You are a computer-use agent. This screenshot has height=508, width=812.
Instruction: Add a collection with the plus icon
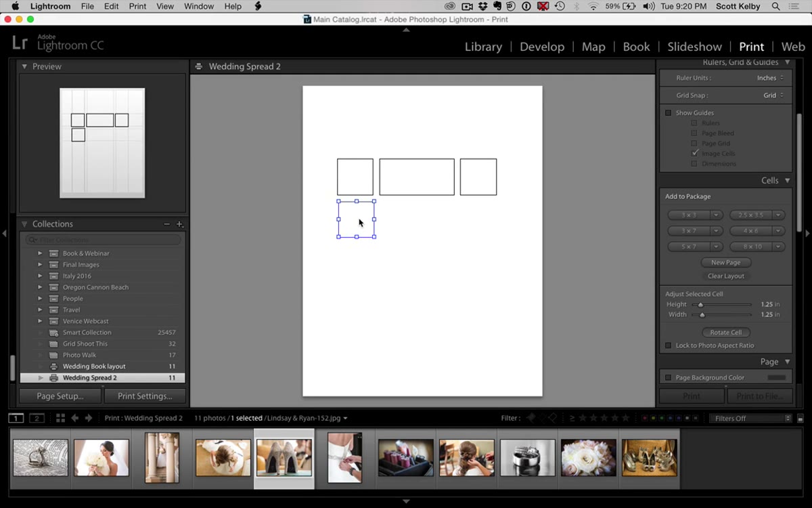pos(179,224)
